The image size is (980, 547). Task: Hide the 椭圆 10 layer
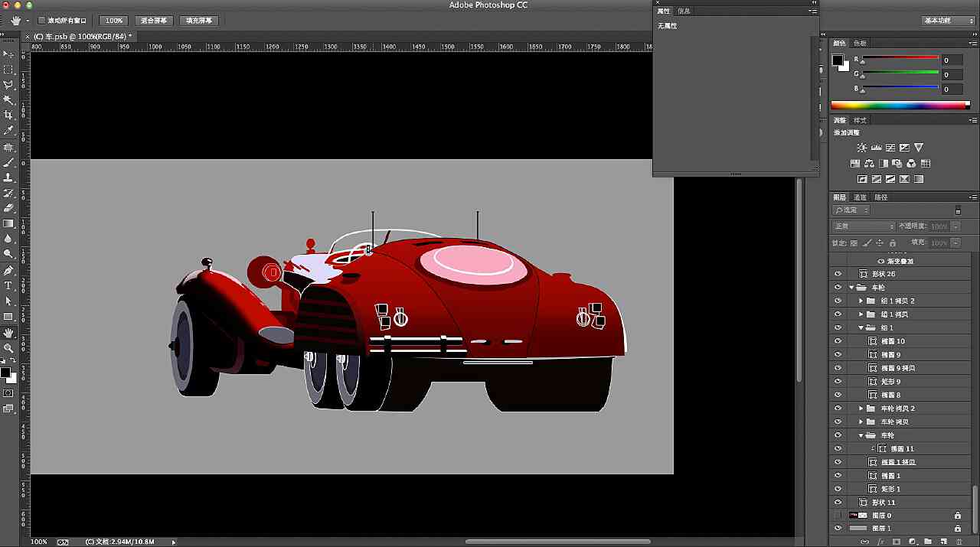pyautogui.click(x=838, y=341)
